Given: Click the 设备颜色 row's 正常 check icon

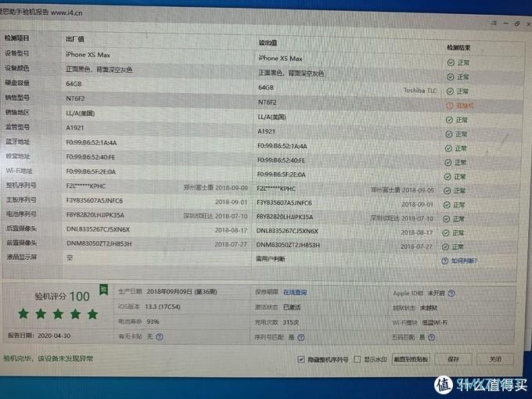Looking at the screenshot, I should (x=450, y=77).
